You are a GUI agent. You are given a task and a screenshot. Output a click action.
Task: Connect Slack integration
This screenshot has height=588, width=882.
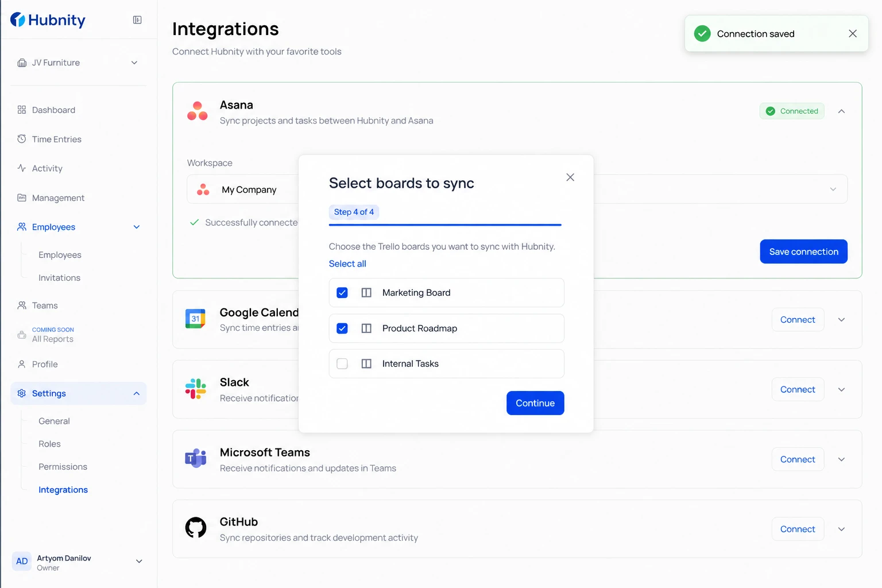tap(798, 390)
